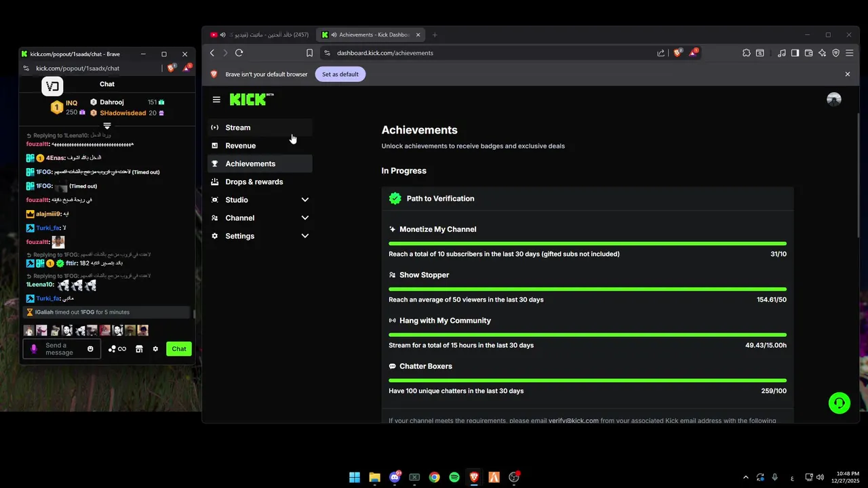
Task: Collapse the chat leaderboard handle
Action: [x=107, y=126]
